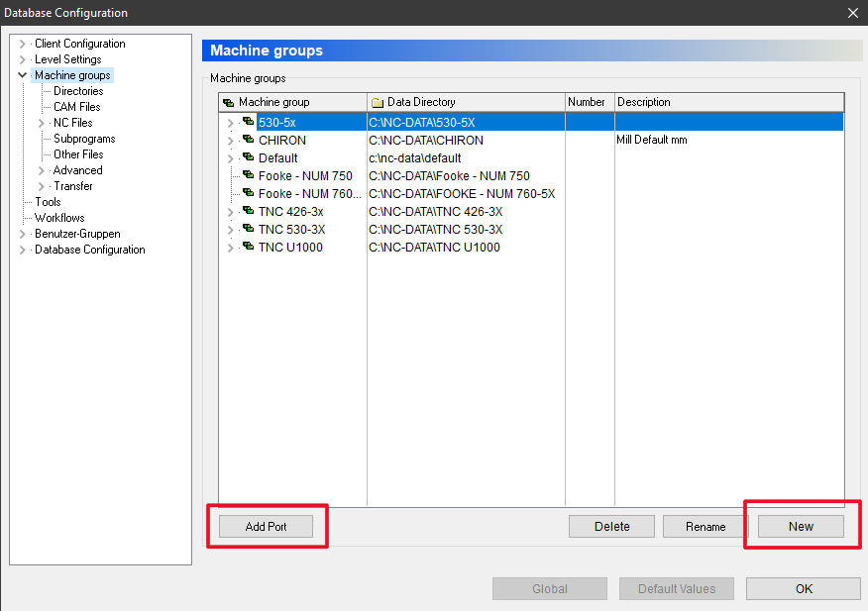Select the TNC 426-3x name
The height and width of the screenshot is (611, 868).
pos(290,211)
